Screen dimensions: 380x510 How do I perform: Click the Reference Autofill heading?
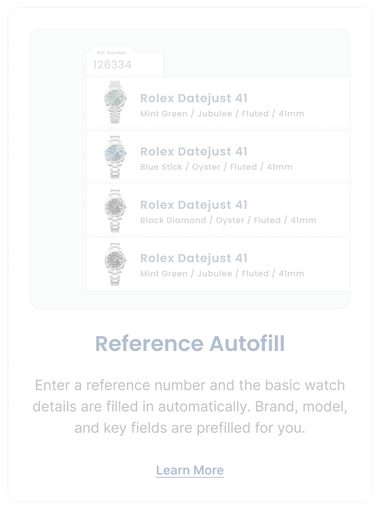pos(190,343)
